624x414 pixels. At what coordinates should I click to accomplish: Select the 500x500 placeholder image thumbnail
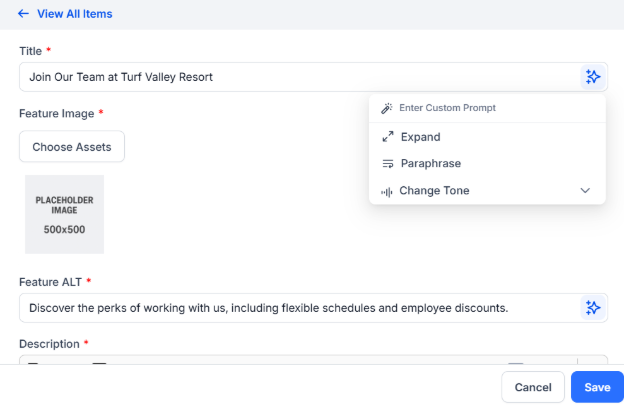point(64,214)
